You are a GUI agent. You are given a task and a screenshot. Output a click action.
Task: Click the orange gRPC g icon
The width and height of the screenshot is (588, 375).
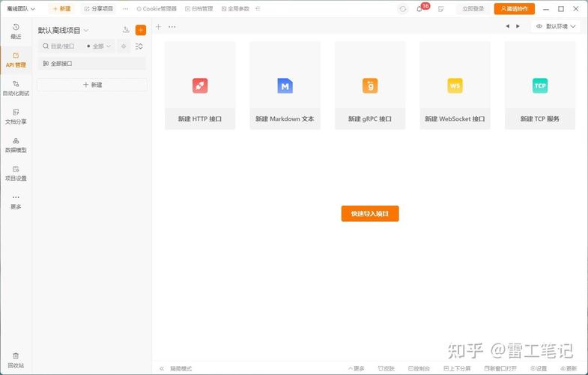pos(370,85)
